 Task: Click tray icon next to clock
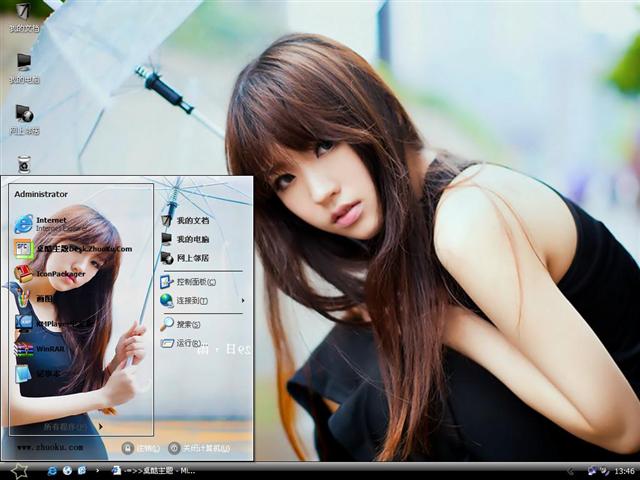pyautogui.click(x=604, y=471)
